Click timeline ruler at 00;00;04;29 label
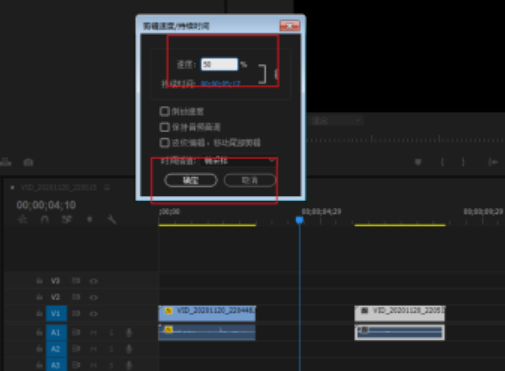This screenshot has height=371, width=505. click(x=321, y=212)
